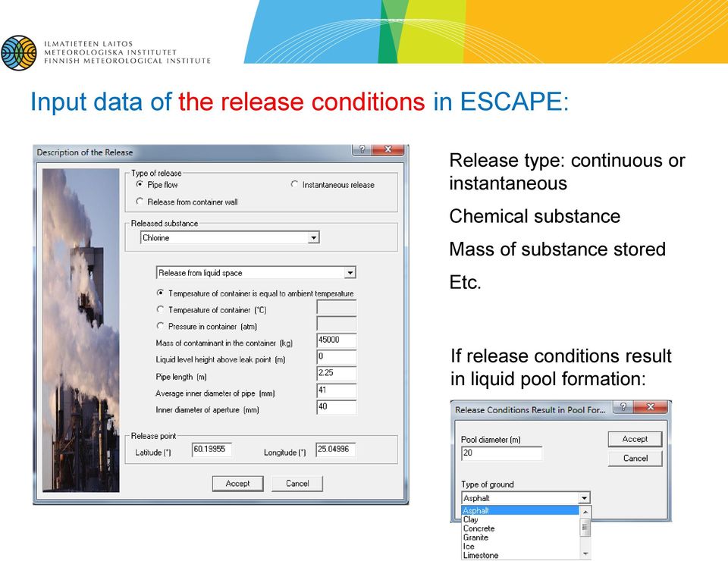Click the Pipe length field
This screenshot has height=561, width=728.
(x=337, y=374)
